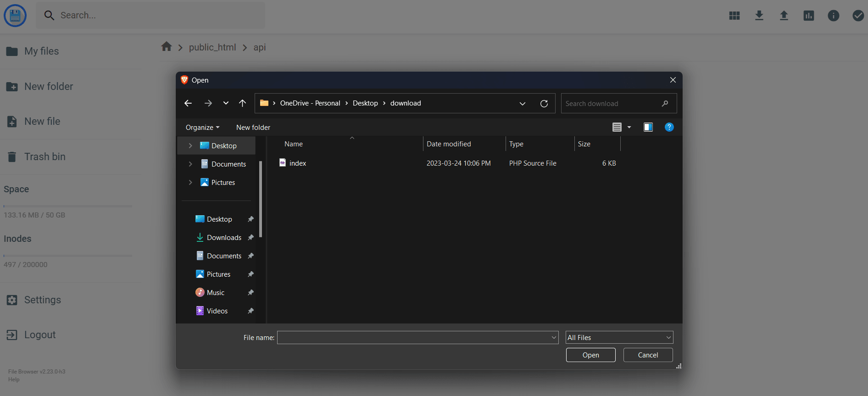Close the Open dialog with X
This screenshot has height=396, width=868.
pos(673,80)
